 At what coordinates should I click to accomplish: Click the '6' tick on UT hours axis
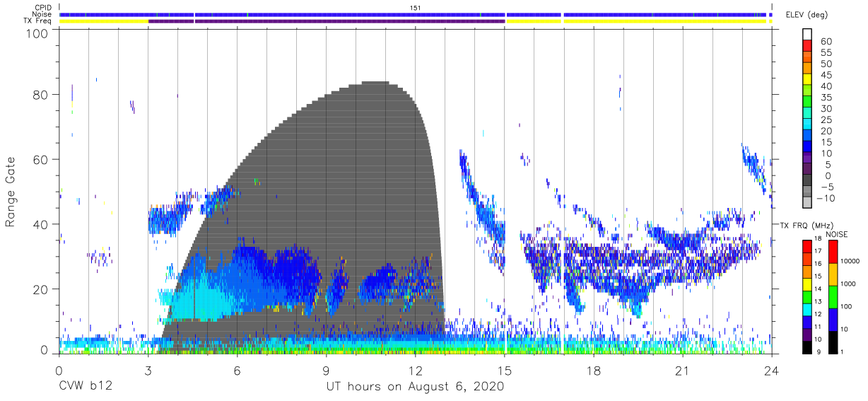point(237,370)
